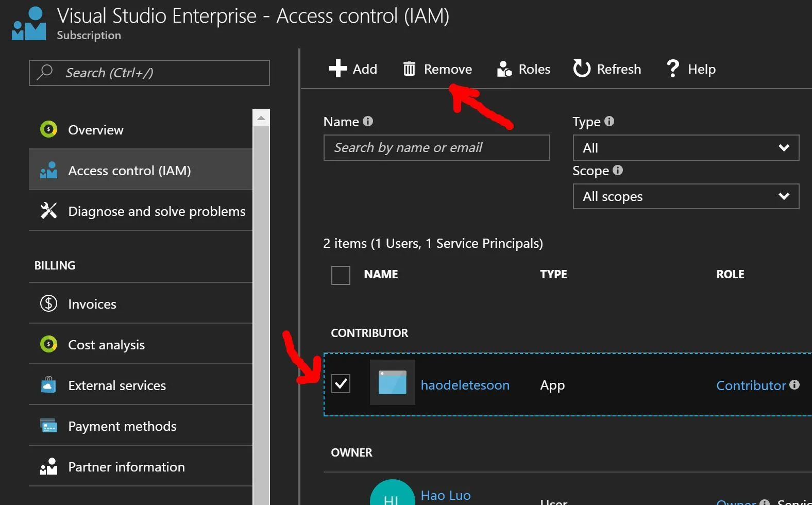Click the '2 items' summary text
Viewport: 812px width, 505px height.
[433, 243]
